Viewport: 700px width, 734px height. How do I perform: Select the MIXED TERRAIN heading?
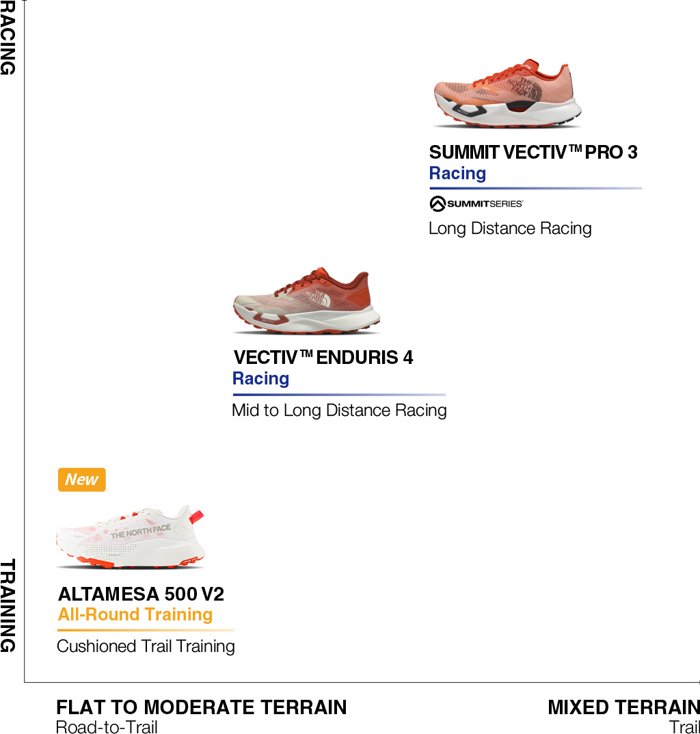623,707
